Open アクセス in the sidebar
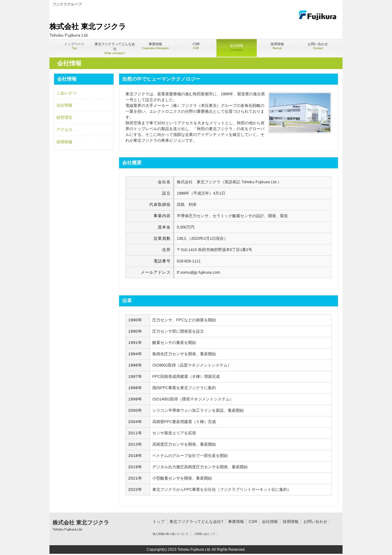 pyautogui.click(x=64, y=130)
